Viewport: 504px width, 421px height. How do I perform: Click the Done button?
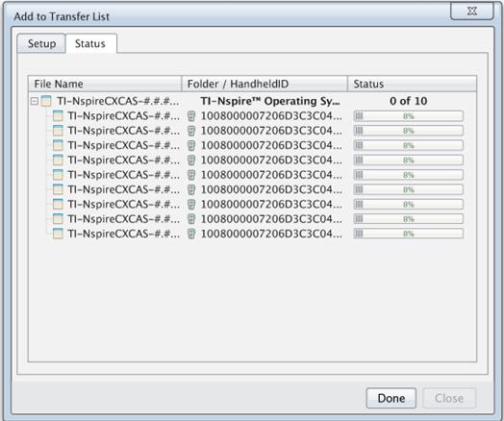(391, 398)
